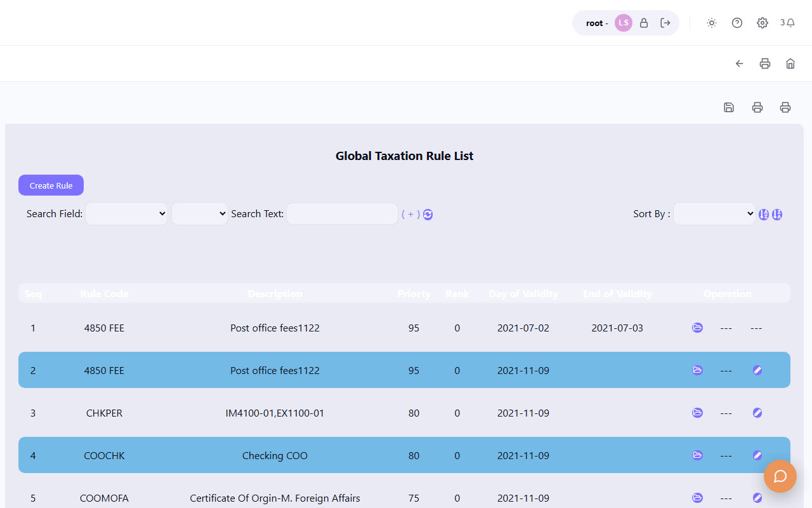Viewport: 812px width, 508px height.
Task: Click the COOMOFA rule code cell
Action: 104,498
